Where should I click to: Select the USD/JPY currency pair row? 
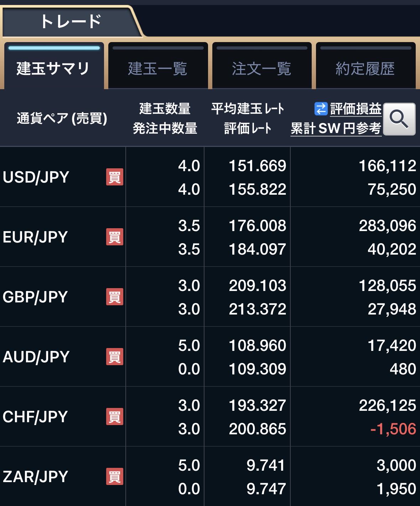pyautogui.click(x=36, y=177)
